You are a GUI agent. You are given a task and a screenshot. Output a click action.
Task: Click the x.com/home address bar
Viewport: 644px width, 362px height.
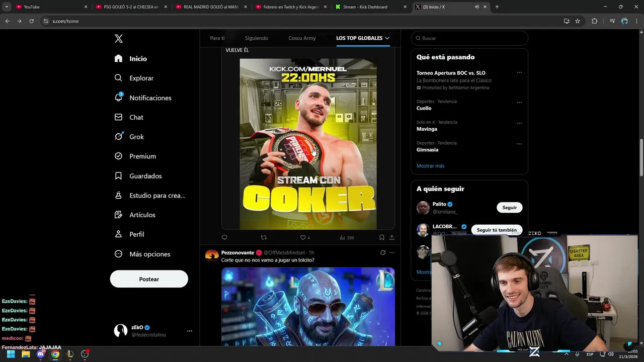pos(302,21)
